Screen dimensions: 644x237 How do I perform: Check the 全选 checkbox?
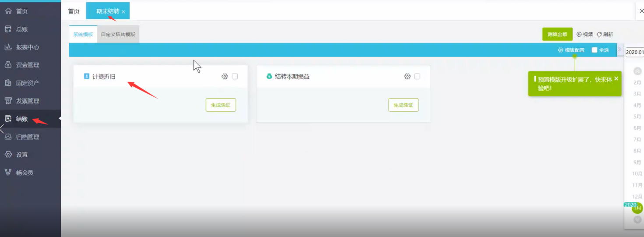595,50
